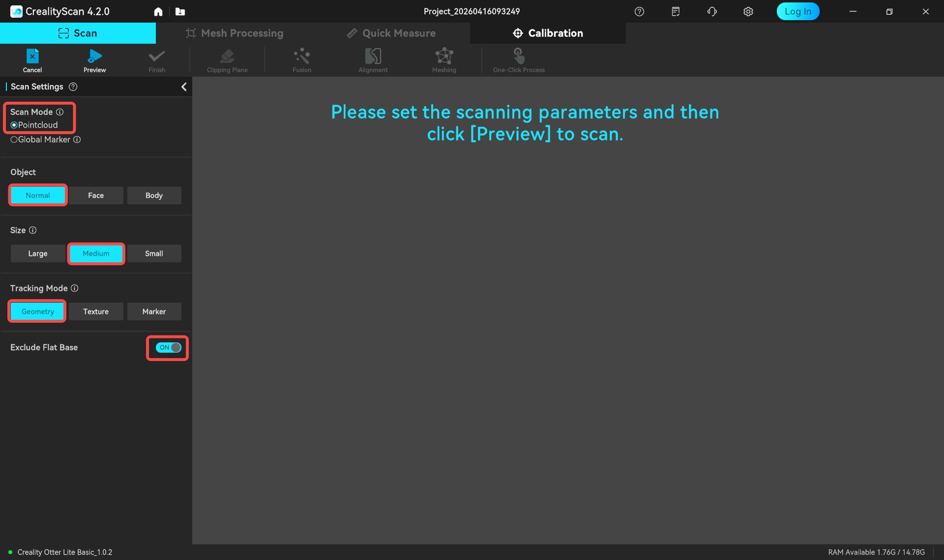Switch to Mesh Processing tab
944x560 pixels.
point(234,33)
